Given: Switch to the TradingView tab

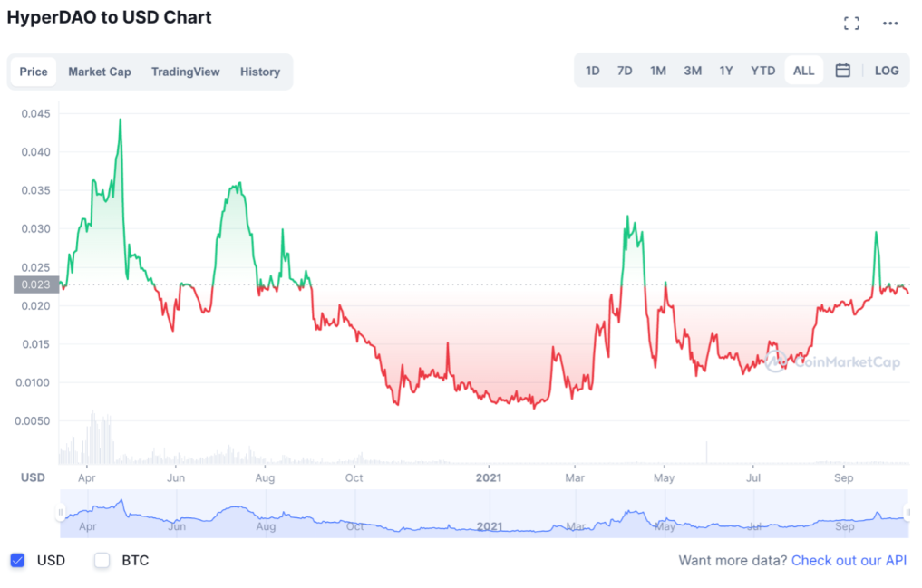Looking at the screenshot, I should tap(185, 72).
